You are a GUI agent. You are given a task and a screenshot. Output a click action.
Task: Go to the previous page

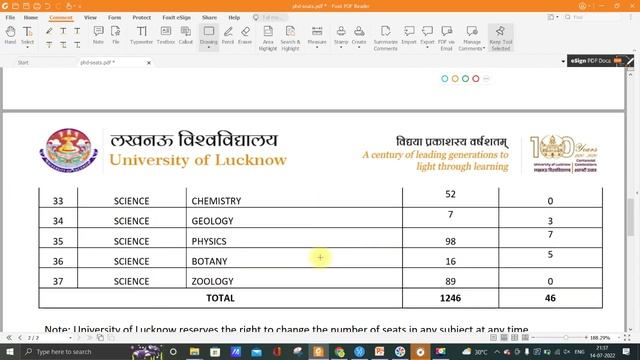pyautogui.click(x=20, y=338)
